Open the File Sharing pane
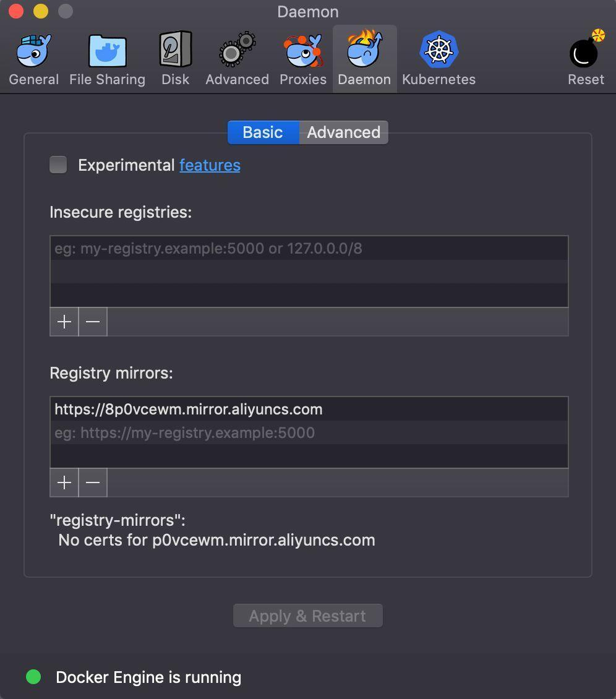This screenshot has height=699, width=616. (107, 60)
